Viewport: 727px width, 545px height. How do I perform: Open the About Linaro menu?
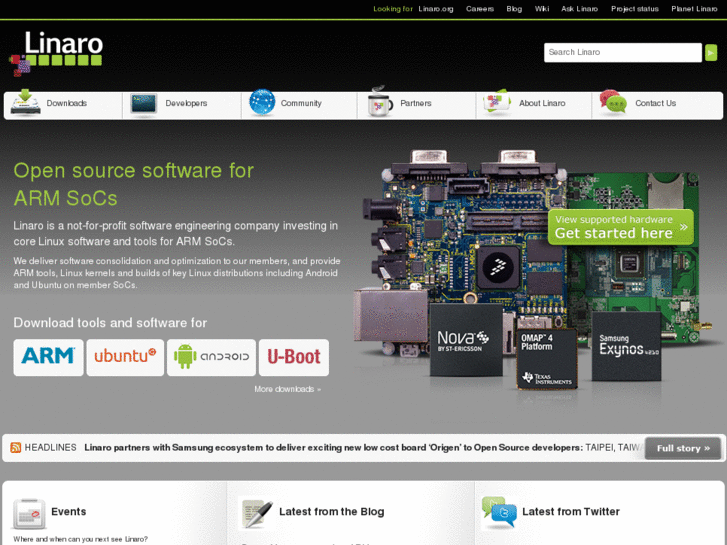(x=534, y=105)
